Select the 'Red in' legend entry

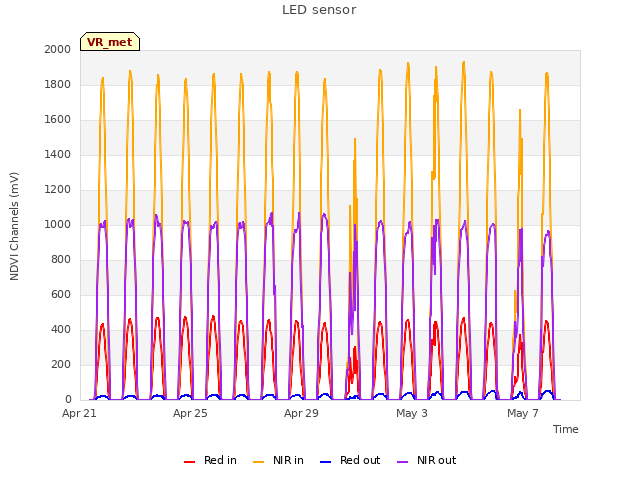210,460
